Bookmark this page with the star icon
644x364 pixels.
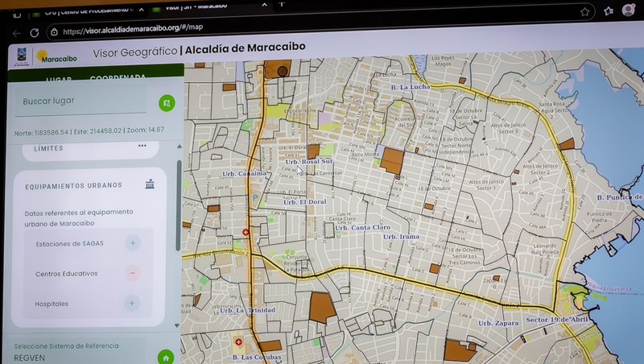585,12
